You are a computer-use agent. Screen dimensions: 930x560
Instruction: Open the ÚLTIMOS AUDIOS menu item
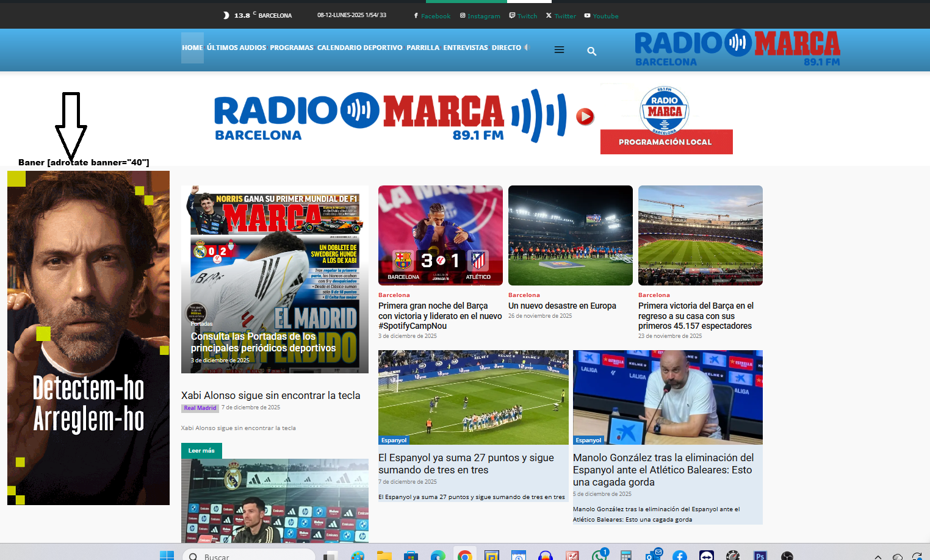(236, 48)
